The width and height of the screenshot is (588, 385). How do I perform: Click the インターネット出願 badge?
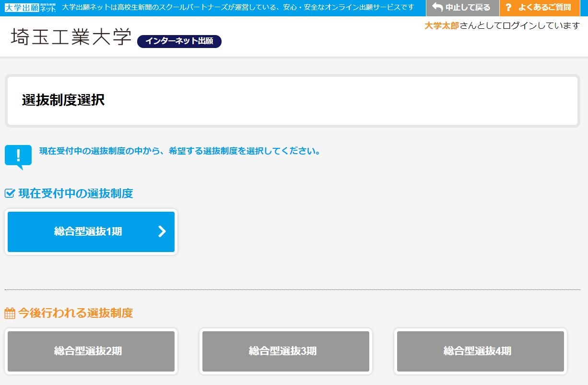pos(179,41)
